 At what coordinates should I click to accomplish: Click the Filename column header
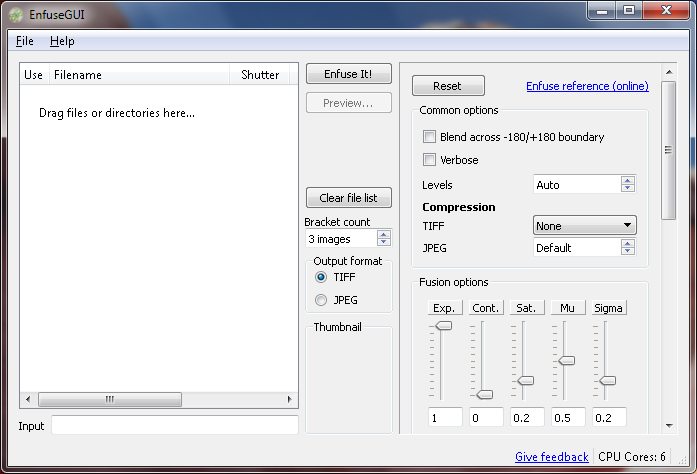(139, 74)
